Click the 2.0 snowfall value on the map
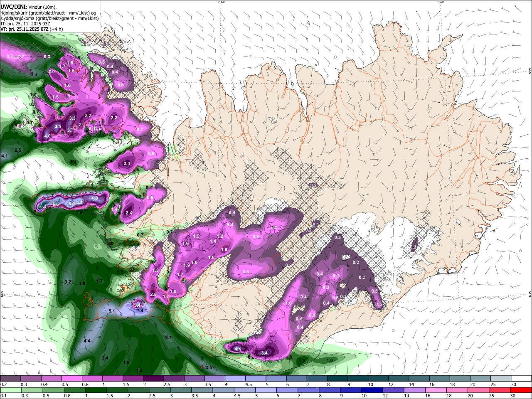 coord(52,71)
